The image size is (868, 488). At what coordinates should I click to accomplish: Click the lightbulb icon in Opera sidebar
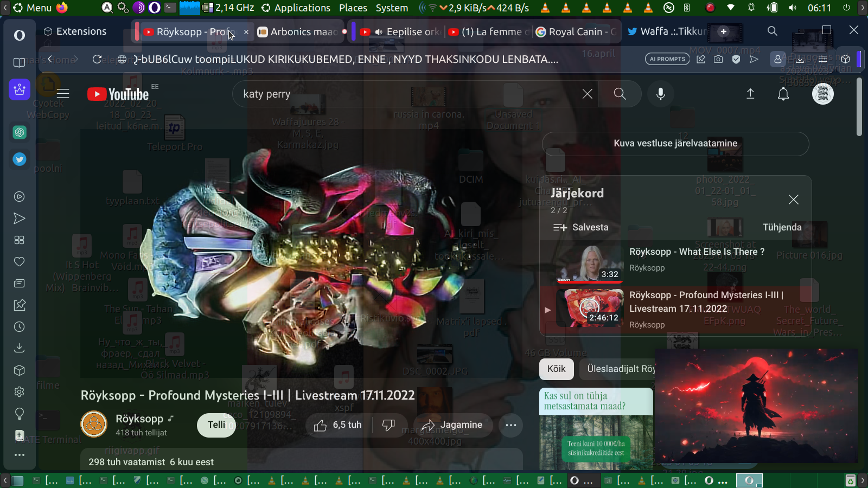(20, 414)
